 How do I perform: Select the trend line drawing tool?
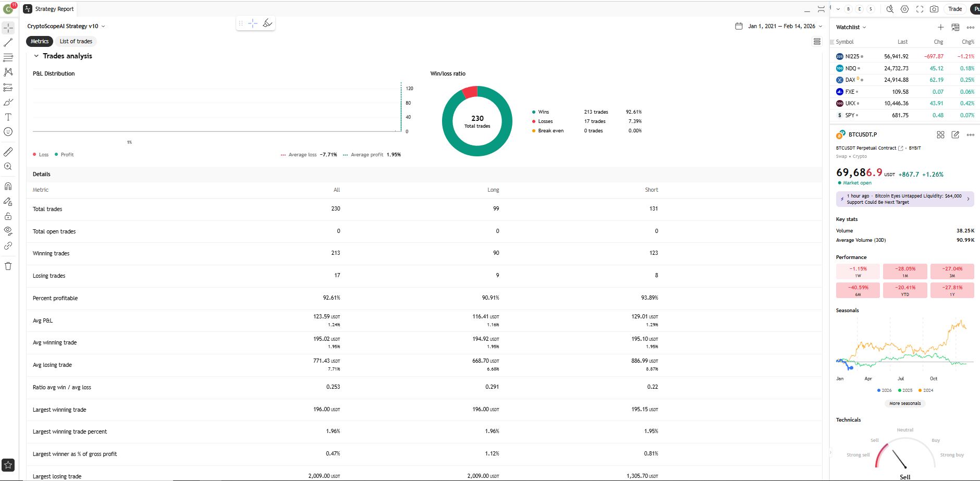8,43
